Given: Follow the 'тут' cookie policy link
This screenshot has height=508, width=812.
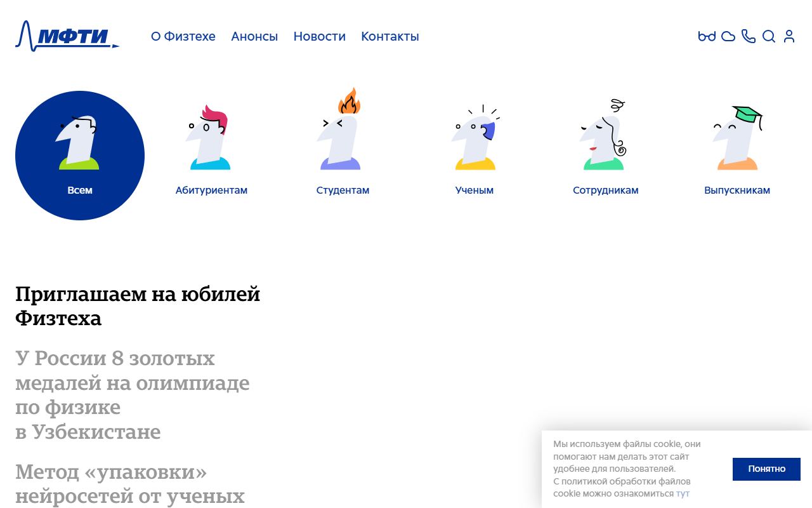Looking at the screenshot, I should (683, 493).
